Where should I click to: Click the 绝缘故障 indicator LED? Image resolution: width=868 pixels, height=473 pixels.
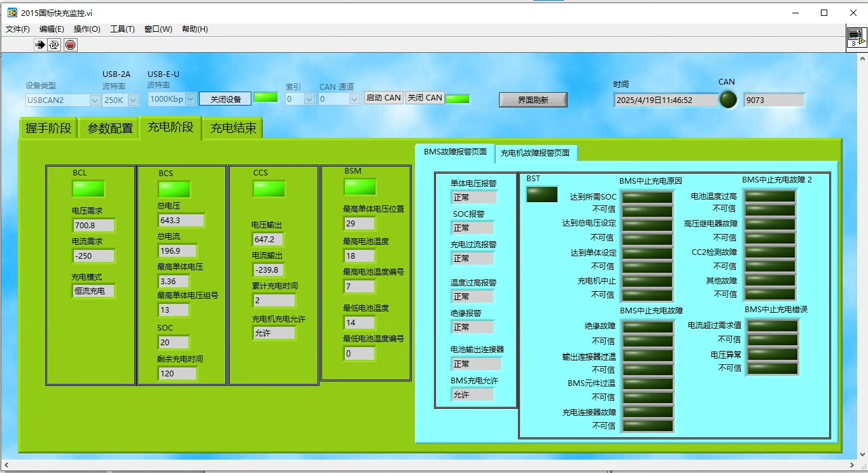(x=647, y=327)
